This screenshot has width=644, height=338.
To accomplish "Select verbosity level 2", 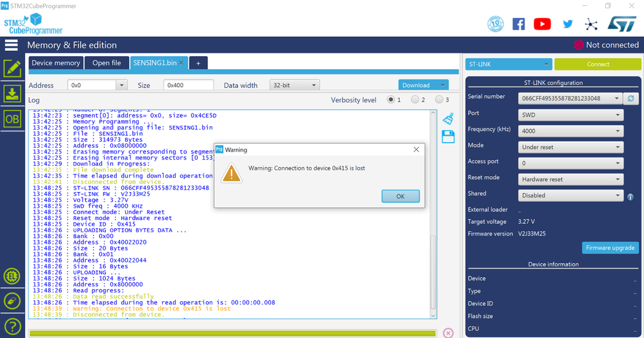I will pos(415,99).
